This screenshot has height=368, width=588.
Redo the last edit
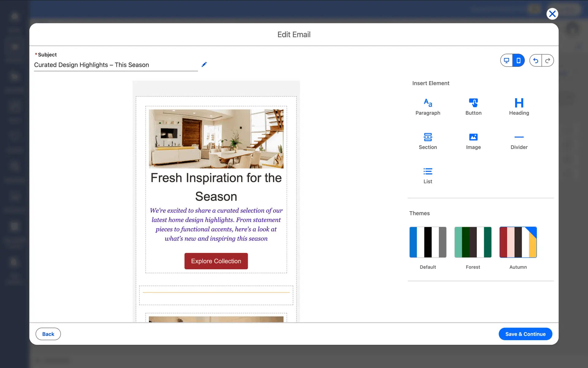pos(548,60)
